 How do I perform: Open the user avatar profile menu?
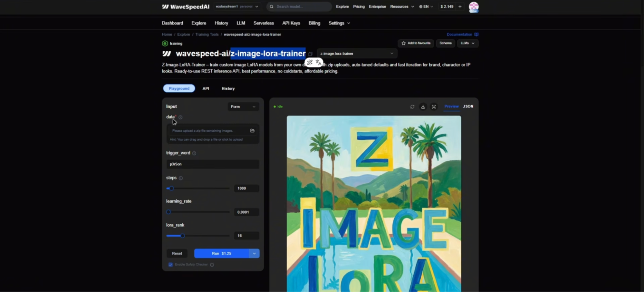(x=474, y=7)
